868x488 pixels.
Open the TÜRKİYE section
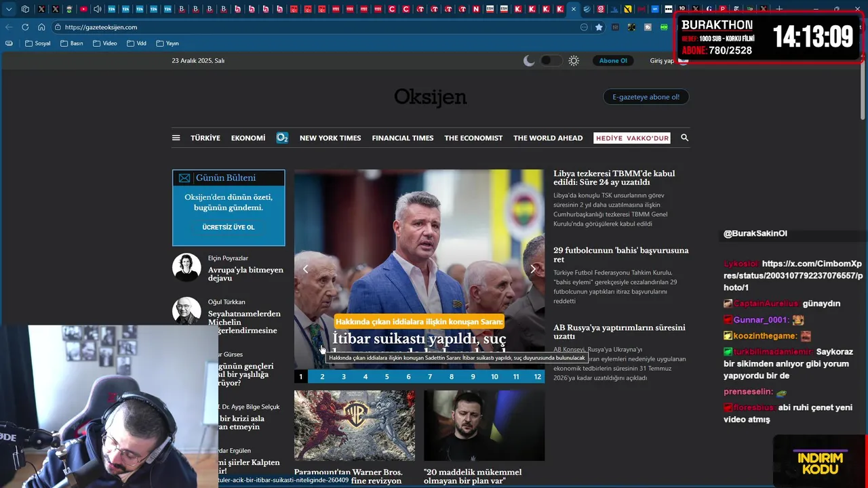click(205, 138)
